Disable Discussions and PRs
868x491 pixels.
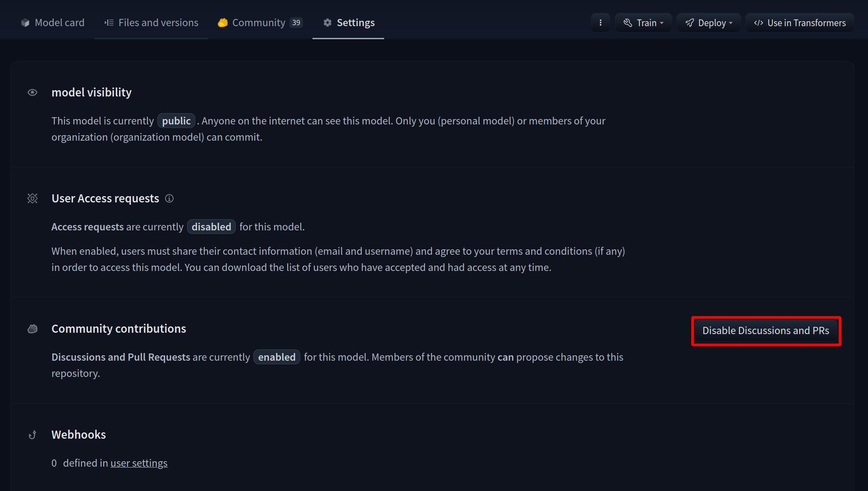[x=766, y=330]
